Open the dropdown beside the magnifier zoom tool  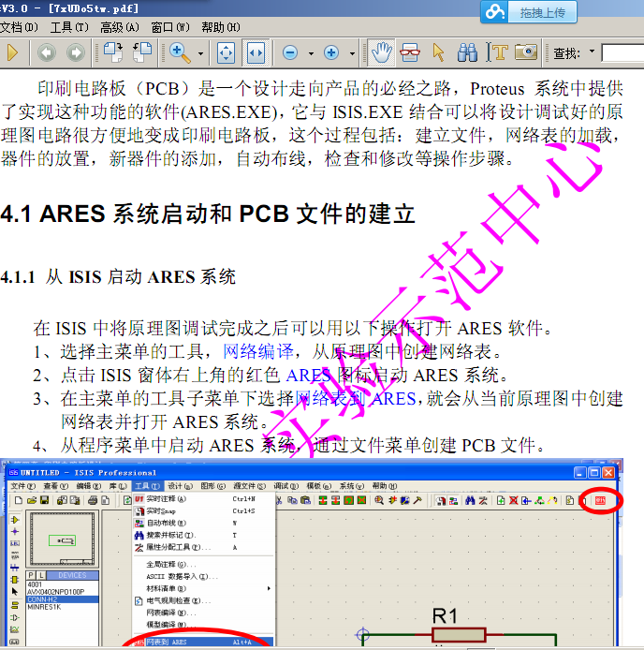(x=200, y=53)
